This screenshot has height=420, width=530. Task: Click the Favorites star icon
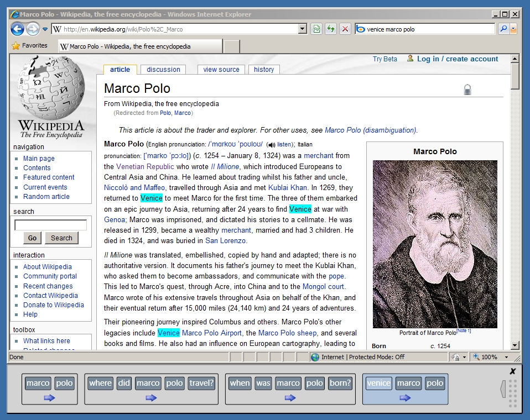[x=16, y=46]
